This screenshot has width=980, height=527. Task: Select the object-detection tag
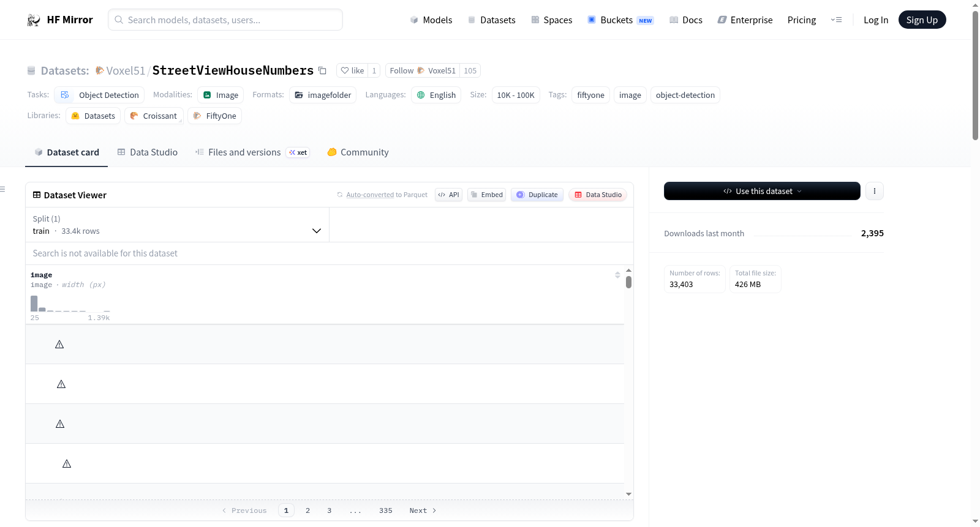click(x=685, y=95)
